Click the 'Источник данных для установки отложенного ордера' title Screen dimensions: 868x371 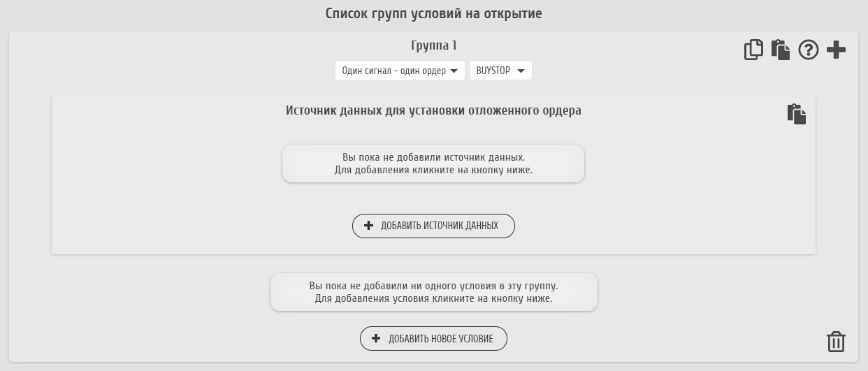coord(433,110)
